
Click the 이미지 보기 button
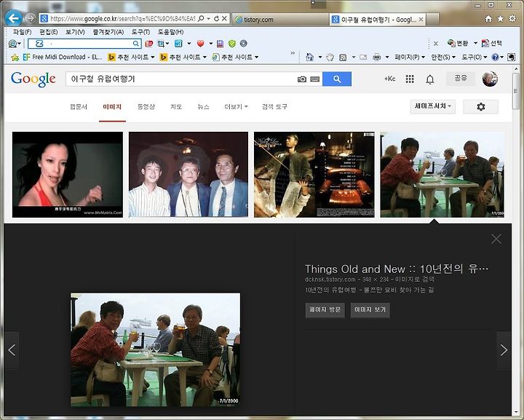point(370,310)
